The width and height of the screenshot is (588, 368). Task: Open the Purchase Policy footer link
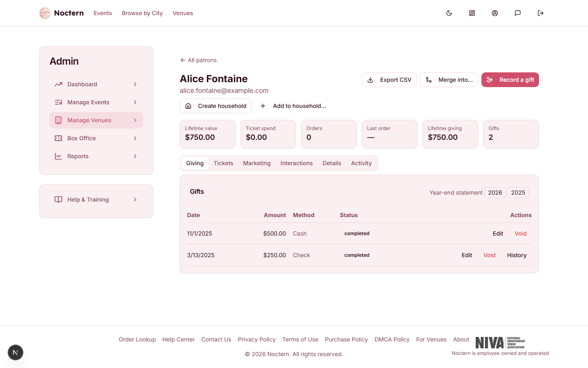point(346,339)
